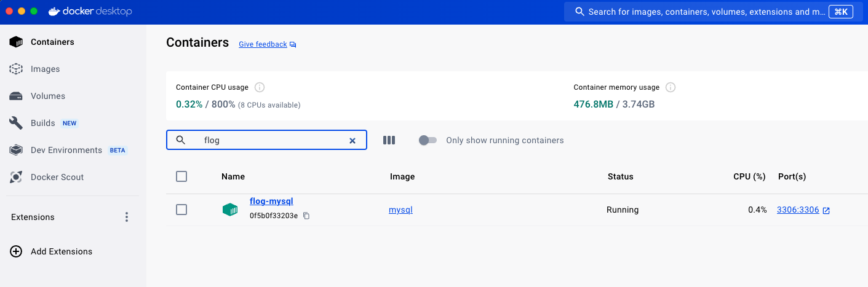The height and width of the screenshot is (287, 868).
Task: Click the 0.4% CPU value
Action: pos(757,210)
